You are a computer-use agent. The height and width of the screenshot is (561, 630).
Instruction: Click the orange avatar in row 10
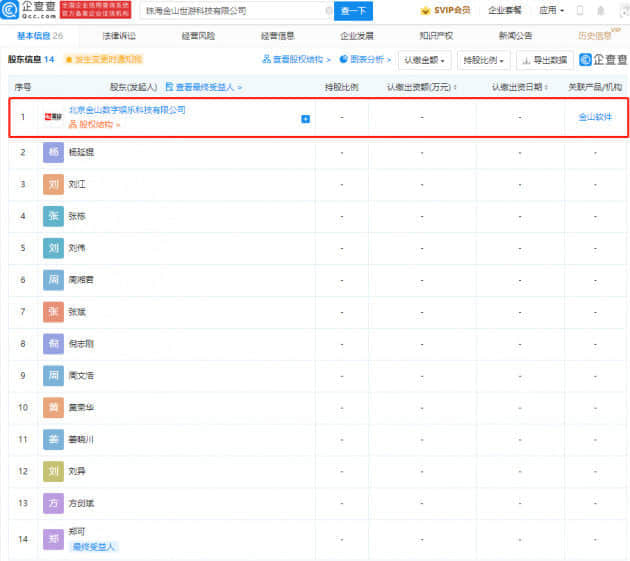[53, 407]
